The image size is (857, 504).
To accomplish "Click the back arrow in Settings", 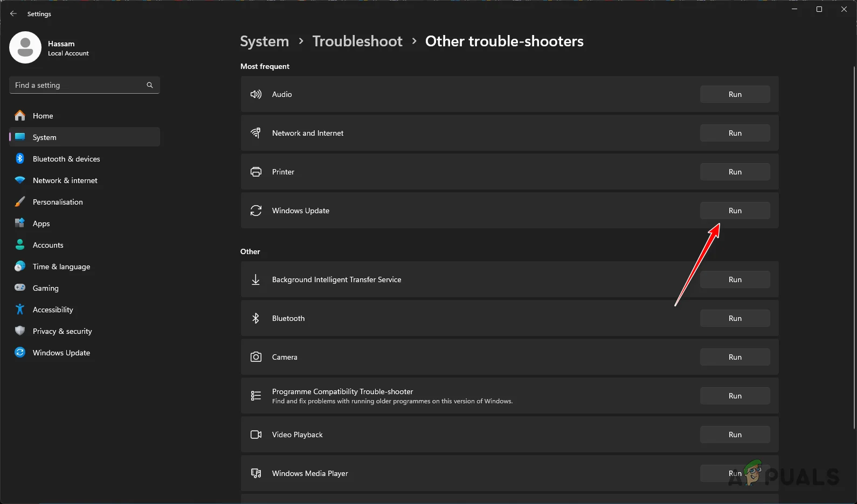I will (13, 14).
